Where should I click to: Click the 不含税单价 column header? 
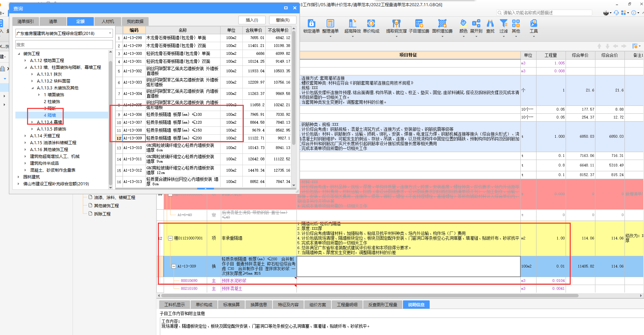[278, 30]
